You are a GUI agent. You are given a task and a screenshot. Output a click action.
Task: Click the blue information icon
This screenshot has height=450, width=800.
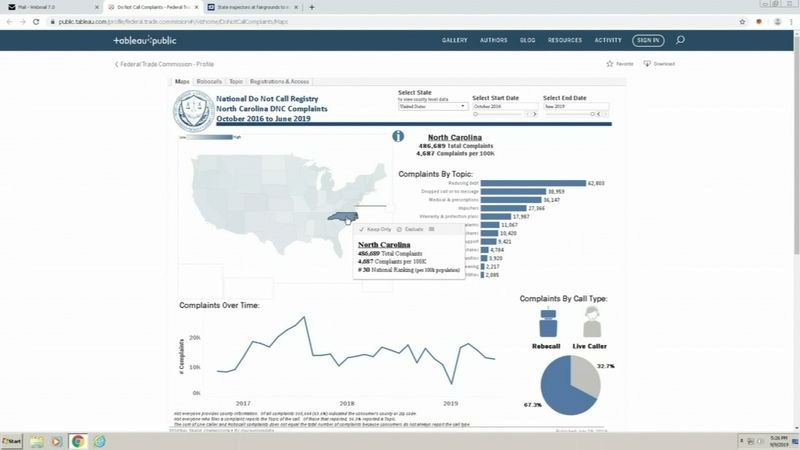tap(398, 136)
